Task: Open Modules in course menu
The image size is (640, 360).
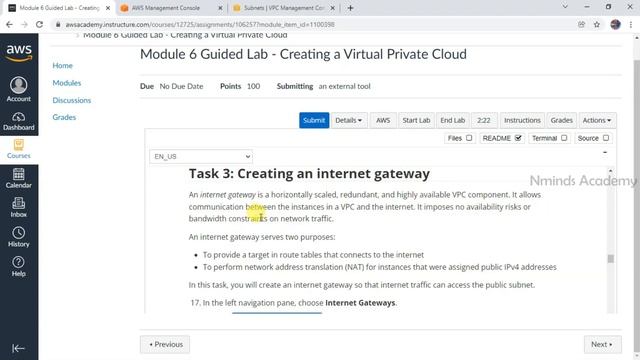Action: [x=67, y=83]
